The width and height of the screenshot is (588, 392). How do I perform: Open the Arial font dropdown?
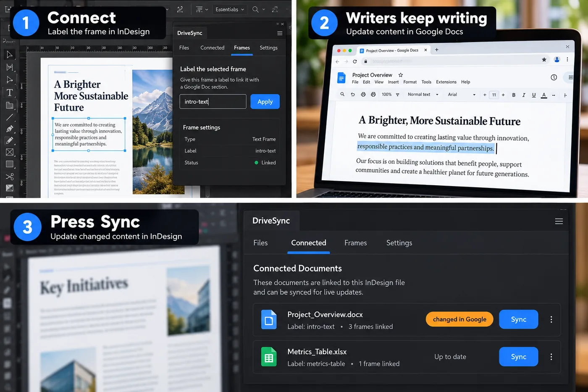coord(462,95)
